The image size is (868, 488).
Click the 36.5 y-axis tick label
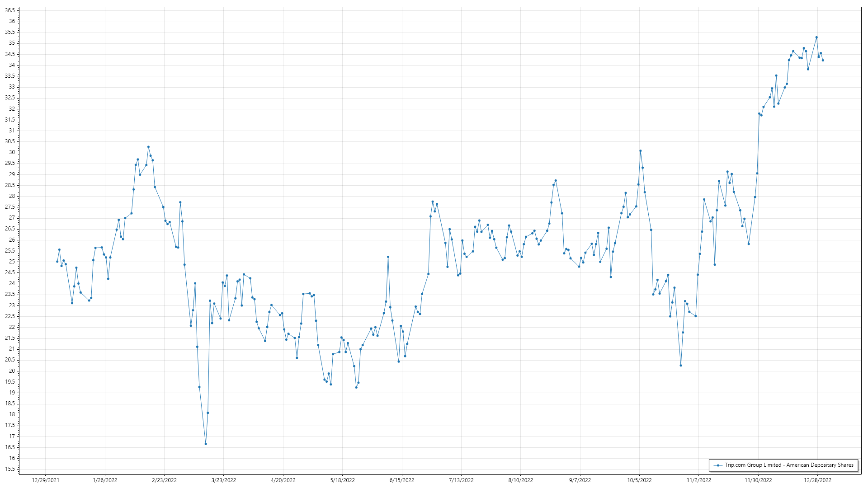click(10, 10)
